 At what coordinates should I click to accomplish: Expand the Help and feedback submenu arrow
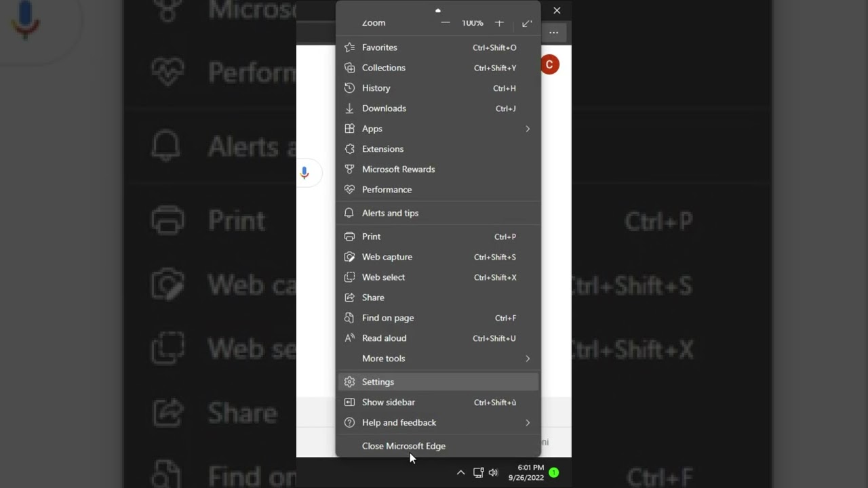pos(528,423)
